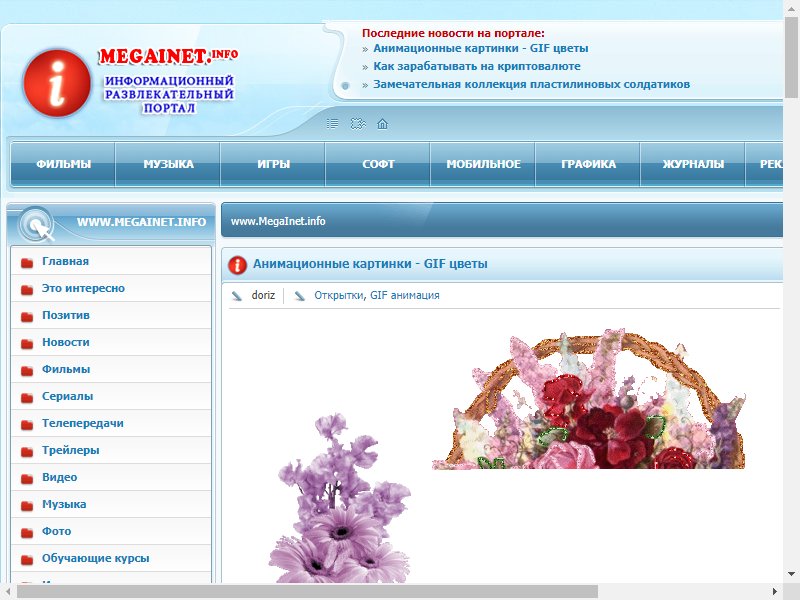800x600 pixels.
Task: Click the folder icon beside Фото
Action: coord(27,533)
